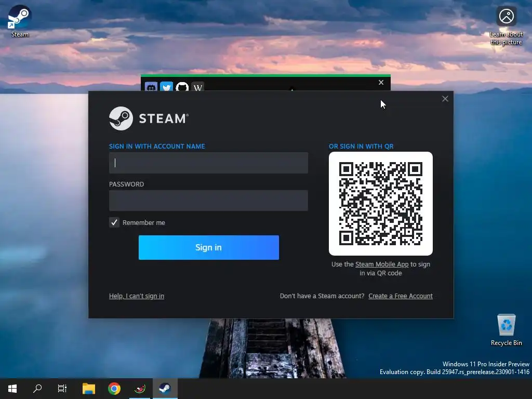Click the blue Sign in button
The height and width of the screenshot is (399, 532).
point(209,247)
